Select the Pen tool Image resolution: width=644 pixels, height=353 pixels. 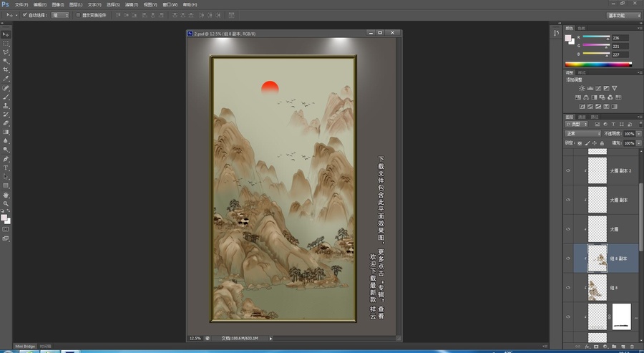pos(6,159)
